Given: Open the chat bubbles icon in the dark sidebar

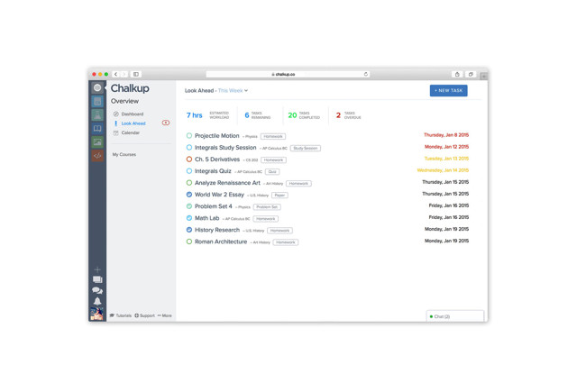Looking at the screenshot, I should [97, 290].
